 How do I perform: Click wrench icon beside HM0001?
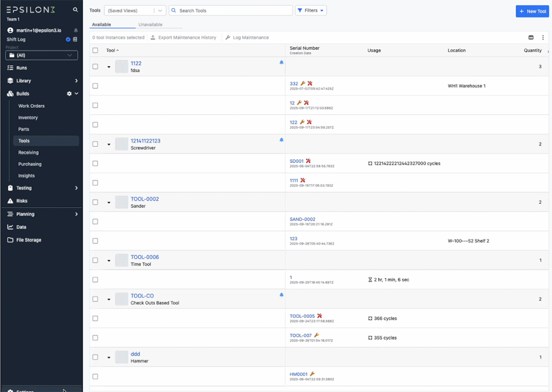click(x=312, y=374)
